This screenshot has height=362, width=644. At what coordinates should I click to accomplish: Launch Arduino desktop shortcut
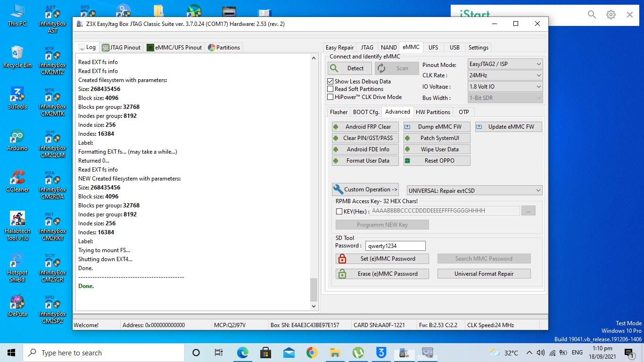pyautogui.click(x=17, y=140)
